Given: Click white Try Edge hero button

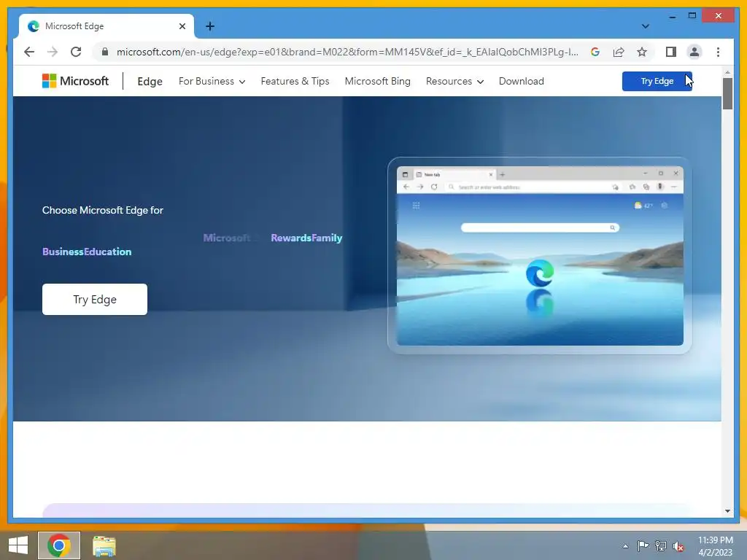Looking at the screenshot, I should 95,299.
